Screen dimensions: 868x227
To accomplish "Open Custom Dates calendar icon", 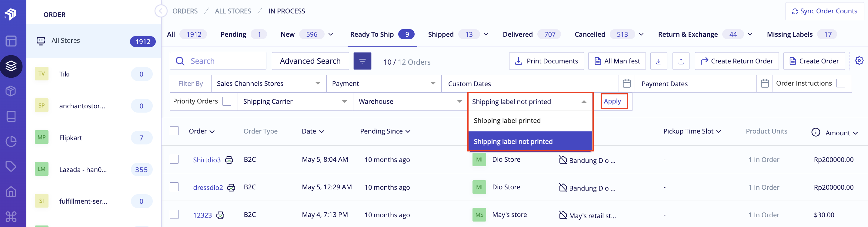I will point(626,83).
